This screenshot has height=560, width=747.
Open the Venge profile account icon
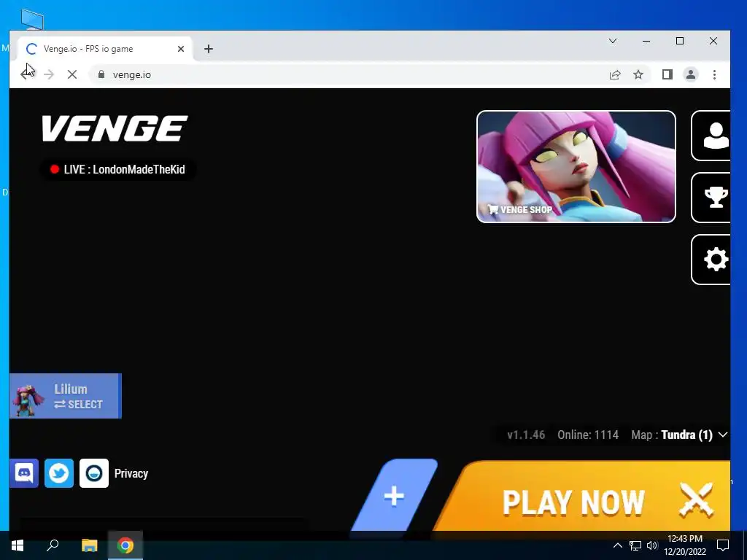tap(711, 136)
